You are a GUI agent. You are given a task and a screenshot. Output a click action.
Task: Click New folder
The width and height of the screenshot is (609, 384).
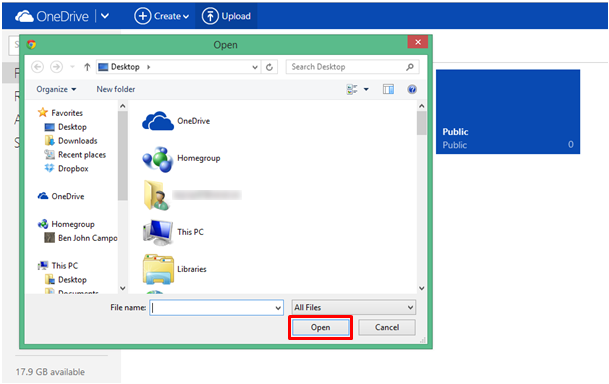pyautogui.click(x=116, y=89)
